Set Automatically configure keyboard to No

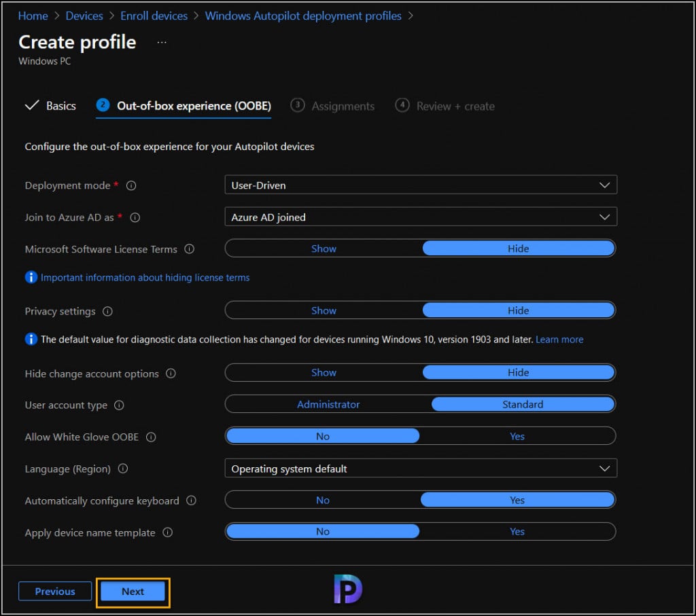click(323, 501)
